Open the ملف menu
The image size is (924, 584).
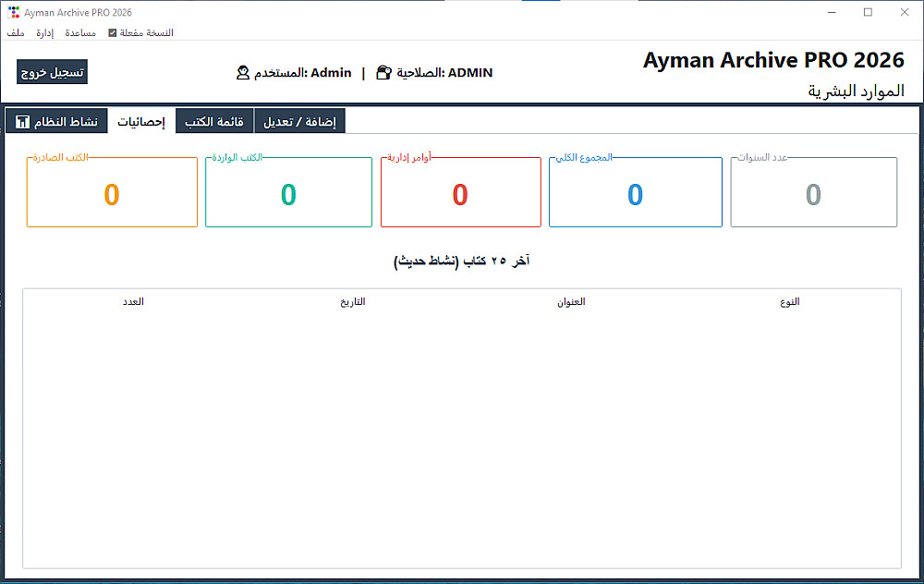(16, 33)
